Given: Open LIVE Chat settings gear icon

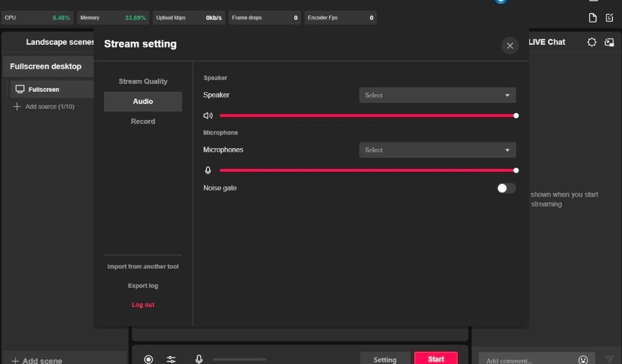Looking at the screenshot, I should [x=592, y=42].
